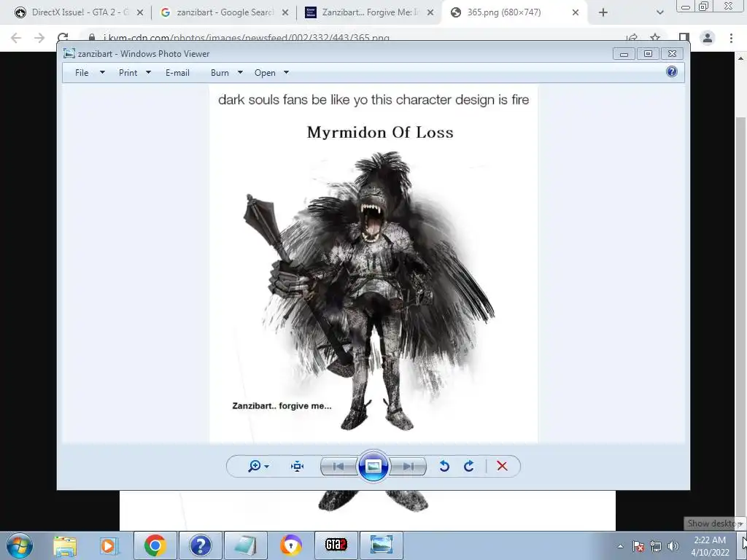This screenshot has width=747, height=560.
Task: Open Windows Explorer from taskbar
Action: (65, 545)
